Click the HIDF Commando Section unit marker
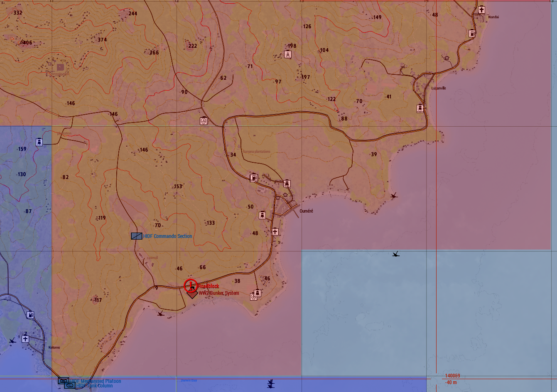Screen dimensions: 557x392 point(137,236)
